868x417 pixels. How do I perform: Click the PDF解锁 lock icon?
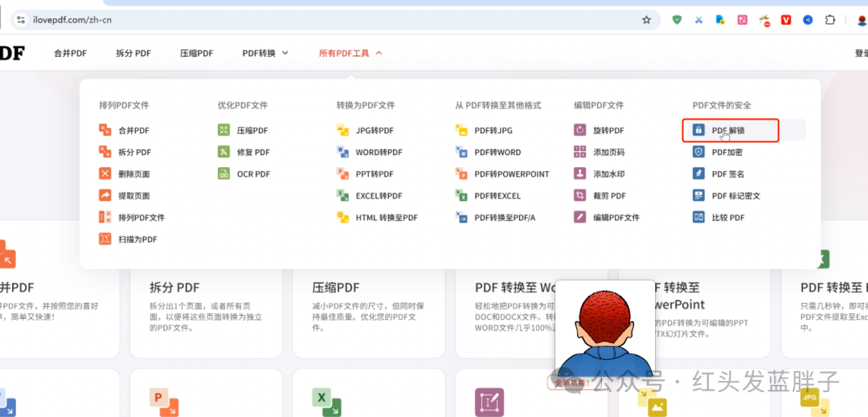(x=698, y=130)
